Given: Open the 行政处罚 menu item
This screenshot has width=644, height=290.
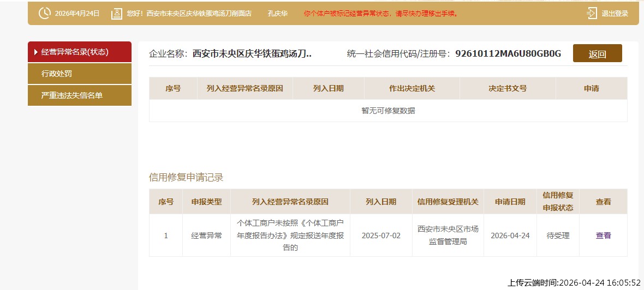Looking at the screenshot, I should pyautogui.click(x=57, y=74).
